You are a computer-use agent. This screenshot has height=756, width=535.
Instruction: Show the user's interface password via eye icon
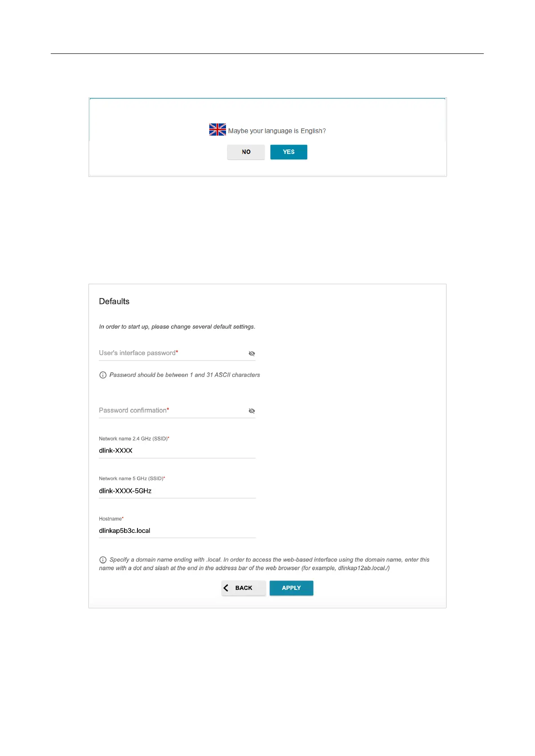coord(252,354)
